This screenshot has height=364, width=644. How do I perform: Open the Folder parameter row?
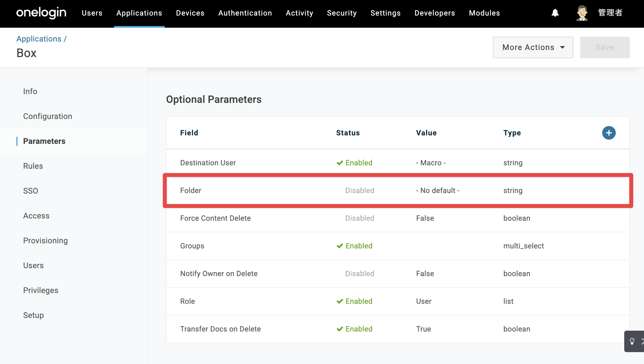coord(398,190)
